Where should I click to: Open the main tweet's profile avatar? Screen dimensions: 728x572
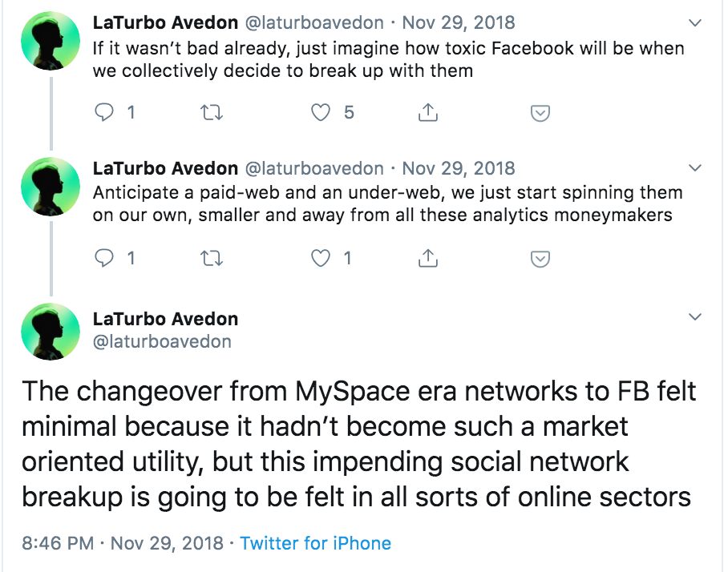(x=51, y=331)
